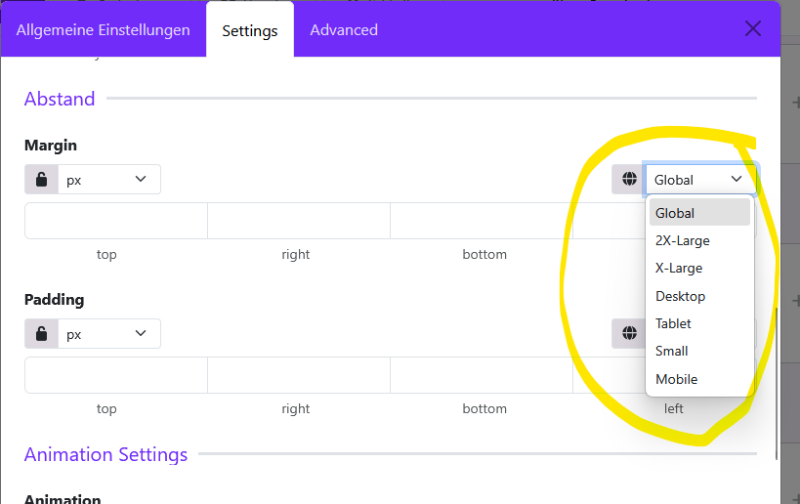Toggle the Margin lock icon
This screenshot has width=800, height=504.
(41, 180)
